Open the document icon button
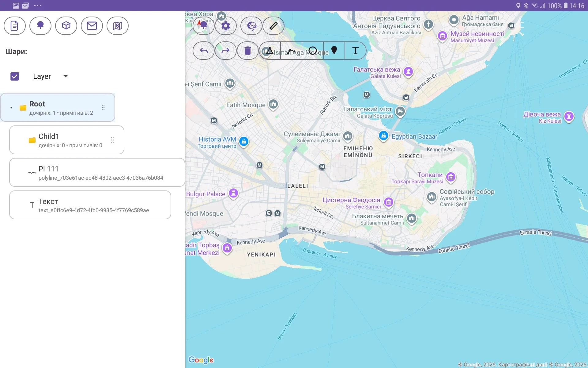Viewport: 588px width, 368px height. click(x=14, y=26)
